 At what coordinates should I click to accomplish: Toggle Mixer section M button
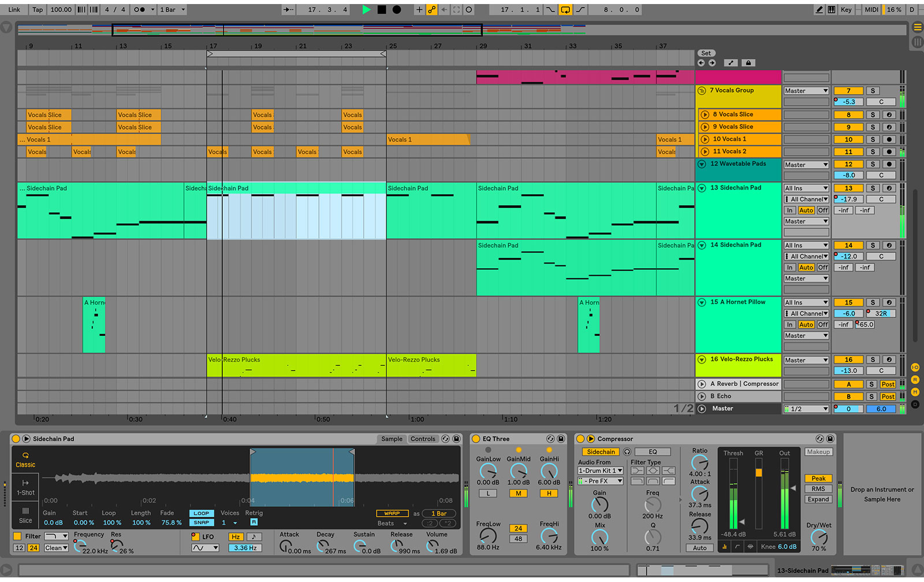pyautogui.click(x=915, y=392)
